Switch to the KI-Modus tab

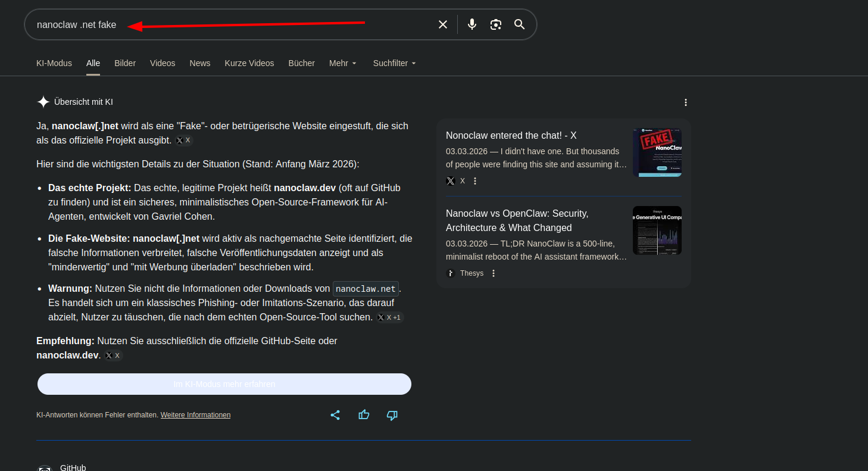coord(54,63)
